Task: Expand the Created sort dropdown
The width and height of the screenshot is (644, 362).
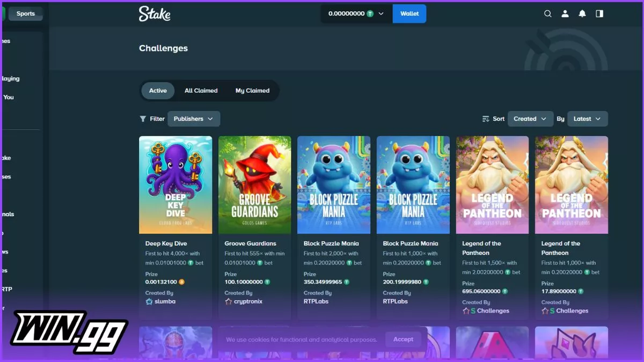Action: [x=530, y=119]
